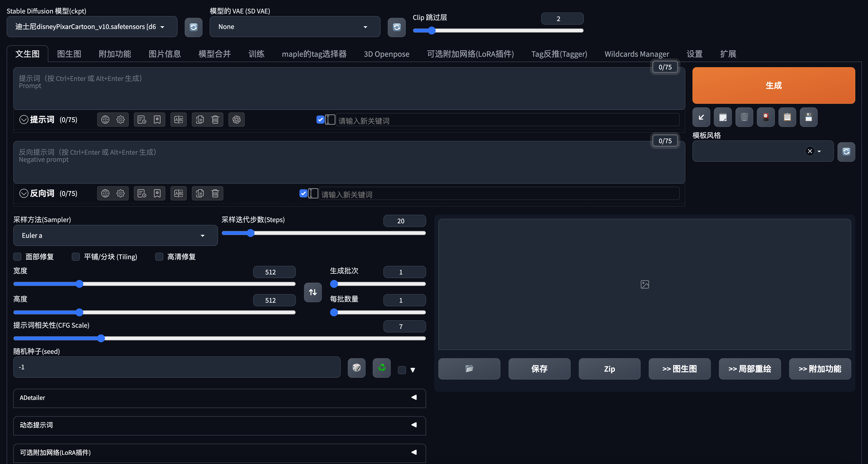This screenshot has width=868, height=464.
Task: Click the dice icon to randomize seed
Action: point(356,368)
